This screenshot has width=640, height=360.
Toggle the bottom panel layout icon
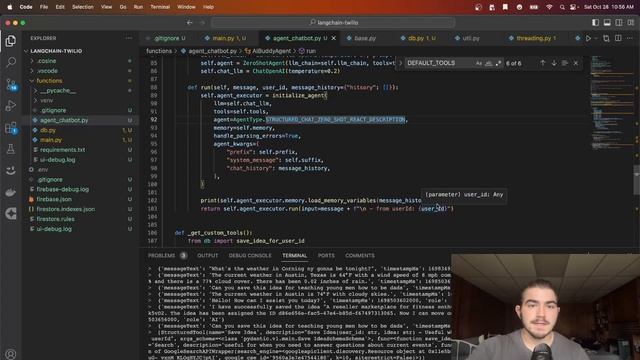click(x=607, y=23)
